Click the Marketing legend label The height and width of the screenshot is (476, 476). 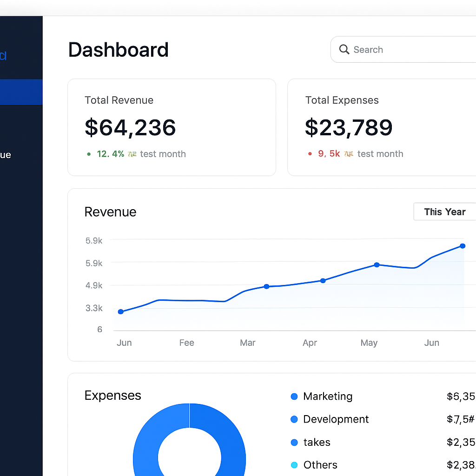coord(328,397)
